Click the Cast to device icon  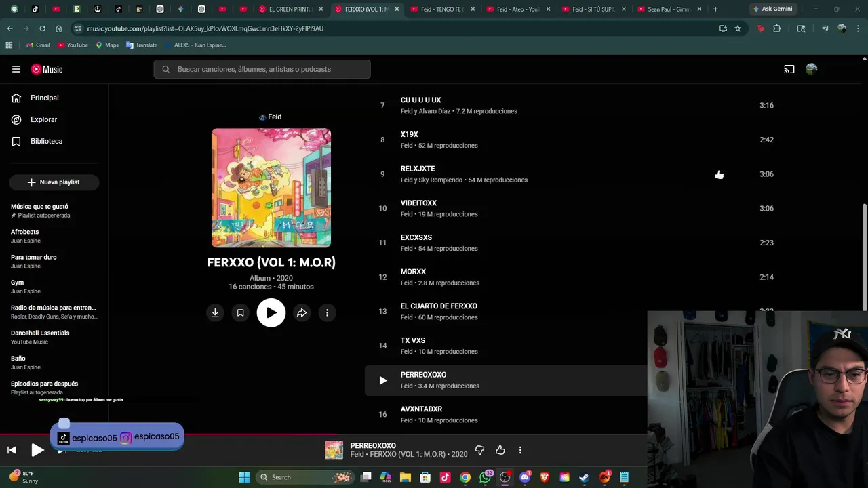tap(789, 69)
